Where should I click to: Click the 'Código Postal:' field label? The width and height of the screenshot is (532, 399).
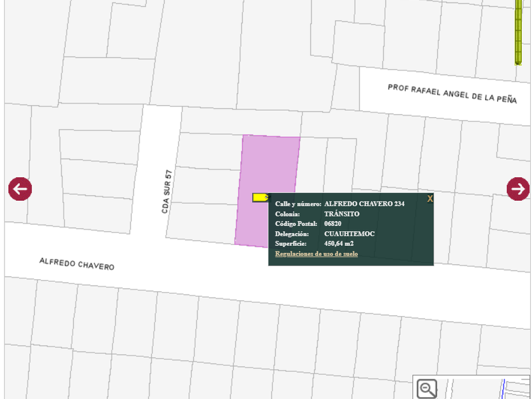[296, 224]
